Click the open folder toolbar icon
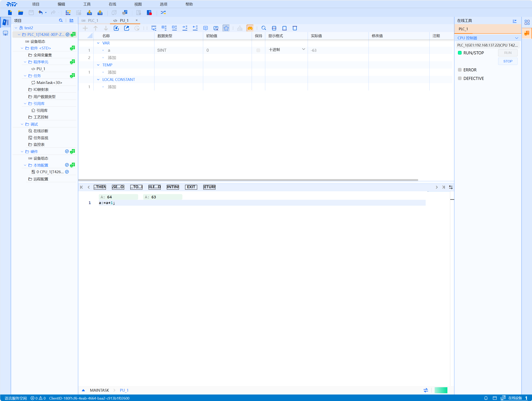 pyautogui.click(x=20, y=13)
